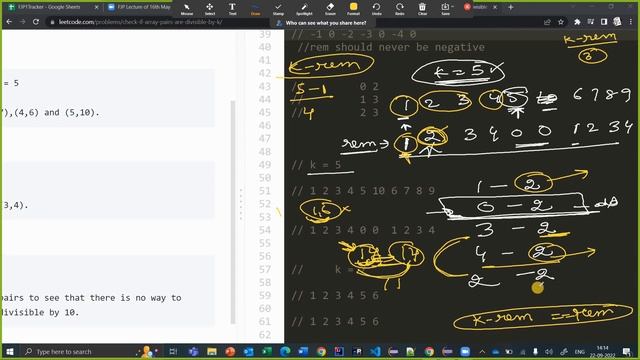Viewport: 640px width, 360px height.
Task: Open the Format color swatch
Action: [x=353, y=9]
